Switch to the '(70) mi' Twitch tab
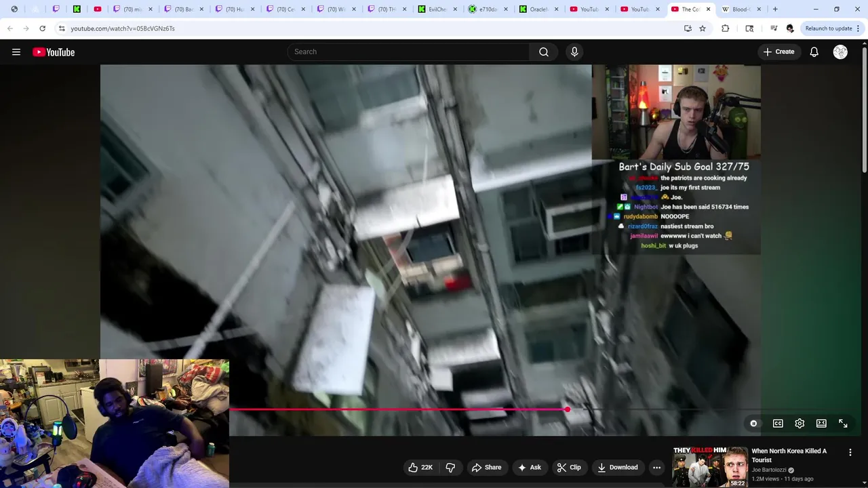 point(132,9)
